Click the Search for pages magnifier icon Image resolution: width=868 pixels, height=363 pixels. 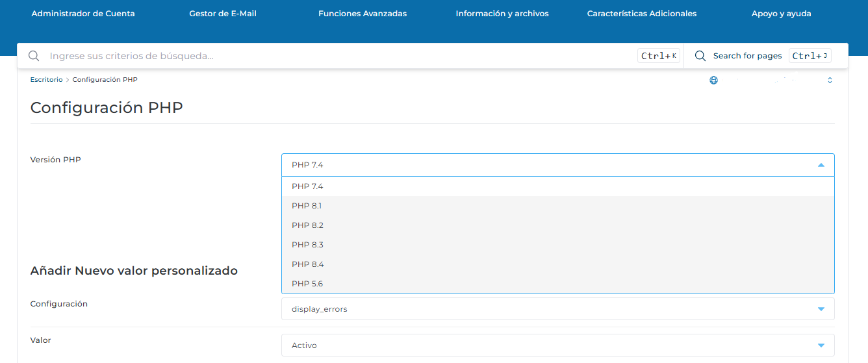click(x=700, y=56)
